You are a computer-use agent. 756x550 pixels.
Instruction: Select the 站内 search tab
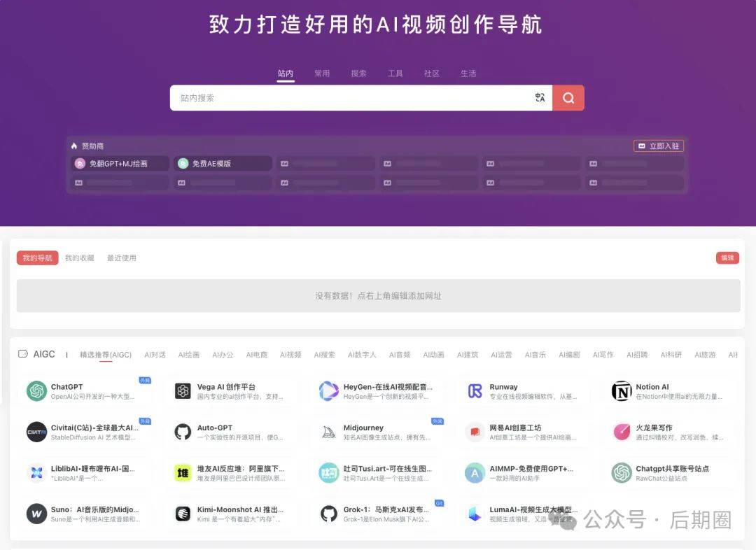pos(286,73)
